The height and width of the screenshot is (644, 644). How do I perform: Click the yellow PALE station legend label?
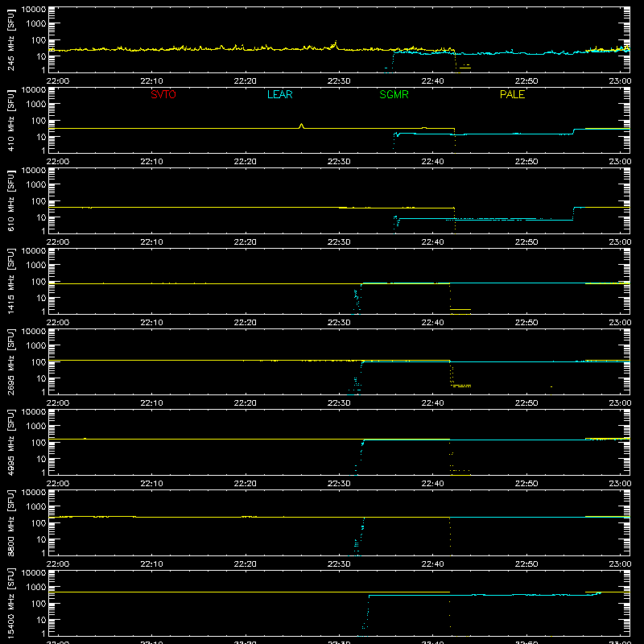[512, 94]
